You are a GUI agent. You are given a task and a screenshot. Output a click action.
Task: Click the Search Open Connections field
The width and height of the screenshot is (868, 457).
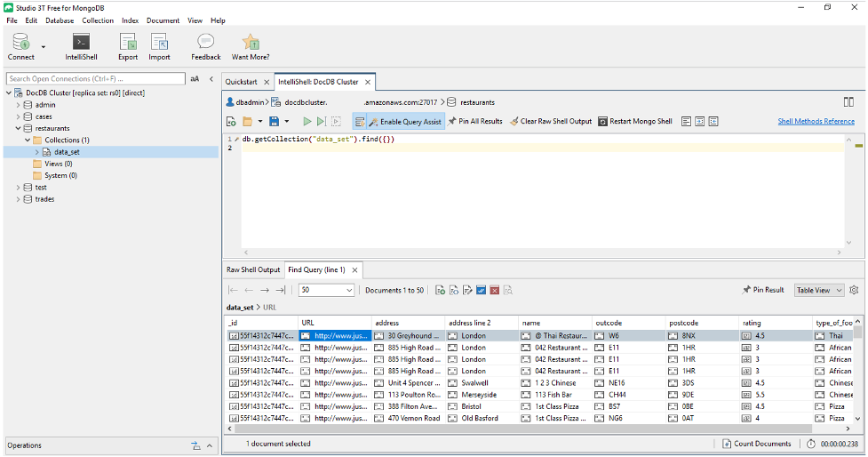point(95,78)
